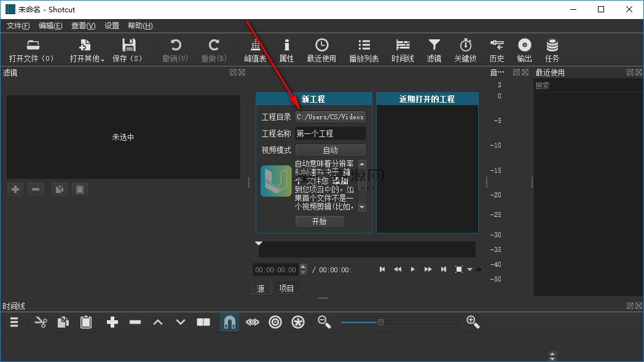Zoom out the timeline
Viewport: 644px width, 362px height.
coord(324,323)
